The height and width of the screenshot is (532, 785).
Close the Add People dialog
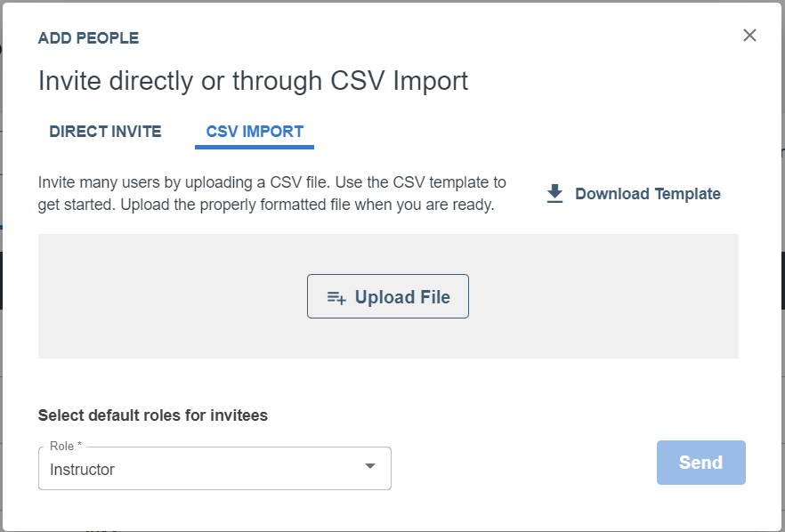[749, 35]
